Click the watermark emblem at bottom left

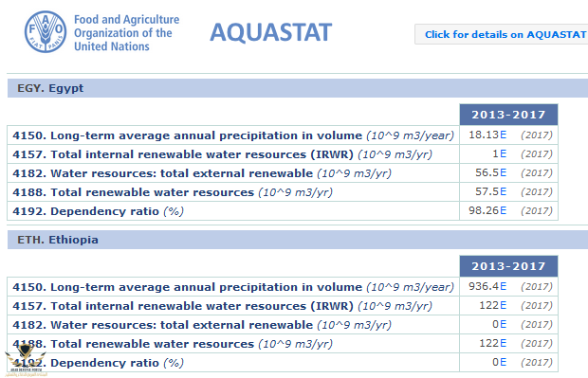[25, 361]
